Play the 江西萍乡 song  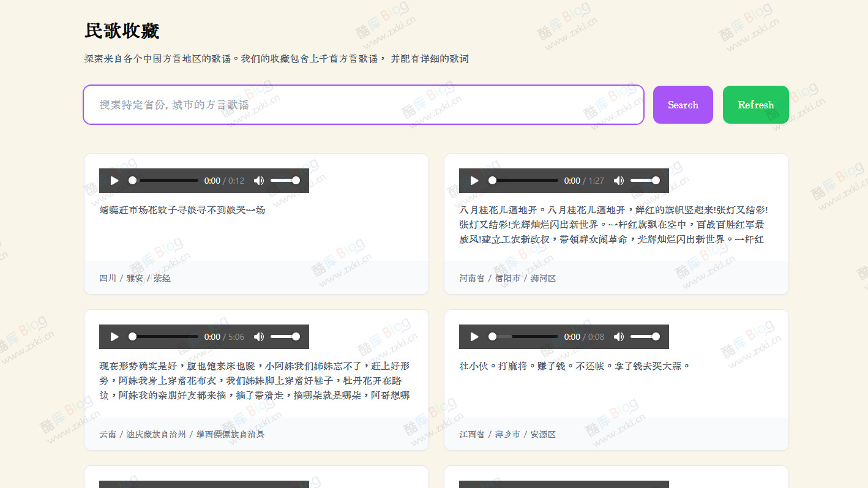point(474,336)
